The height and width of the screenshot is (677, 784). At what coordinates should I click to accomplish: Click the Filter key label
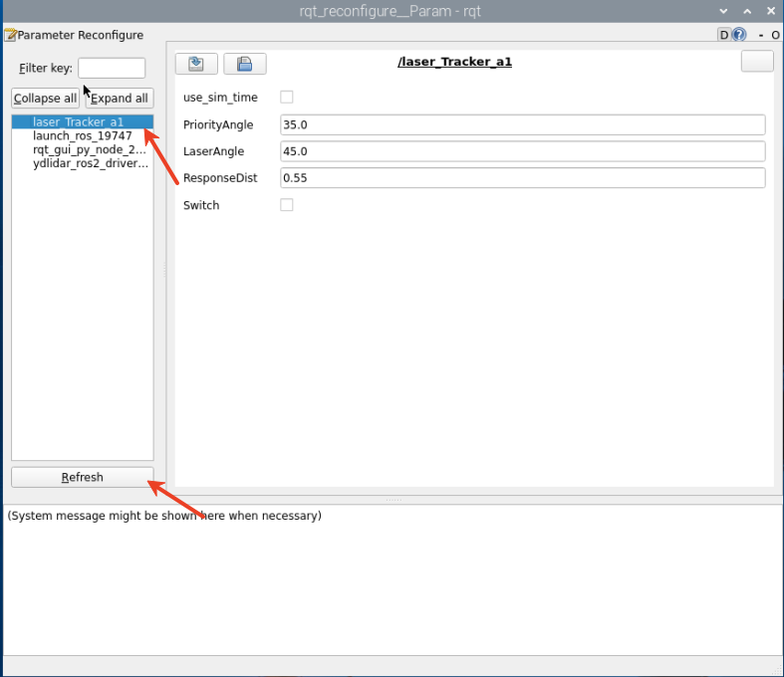click(x=46, y=68)
